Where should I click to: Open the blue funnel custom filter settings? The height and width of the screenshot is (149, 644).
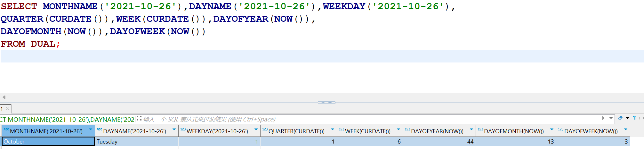[634, 118]
